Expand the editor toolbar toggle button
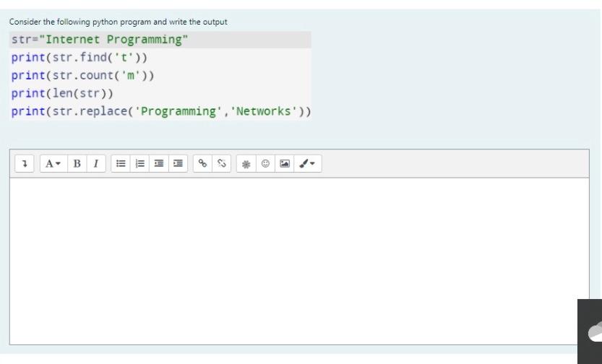The height and width of the screenshot is (364, 602). pos(24,164)
